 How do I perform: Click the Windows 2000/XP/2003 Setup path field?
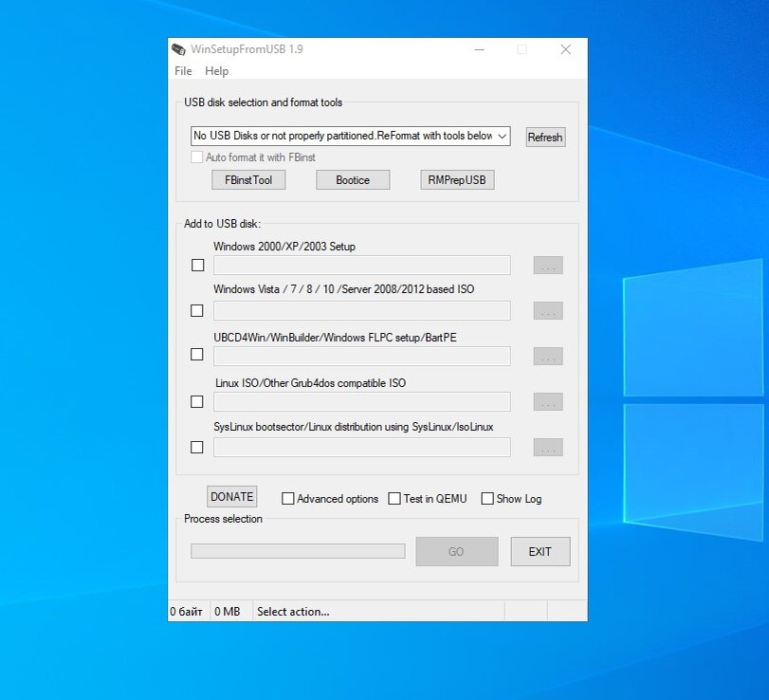(362, 266)
